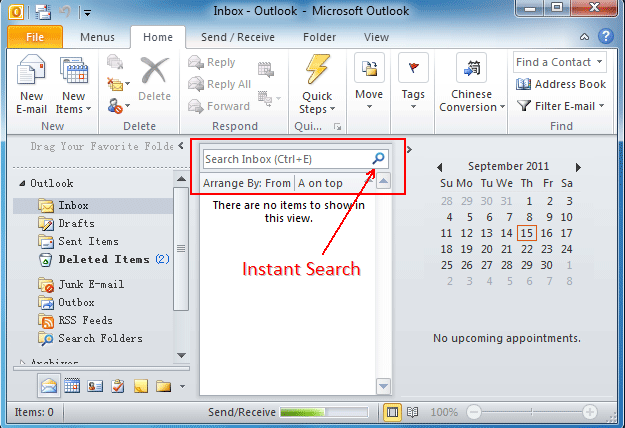Click Reply in the Respond group
The height and width of the screenshot is (428, 625).
pyautogui.click(x=212, y=62)
